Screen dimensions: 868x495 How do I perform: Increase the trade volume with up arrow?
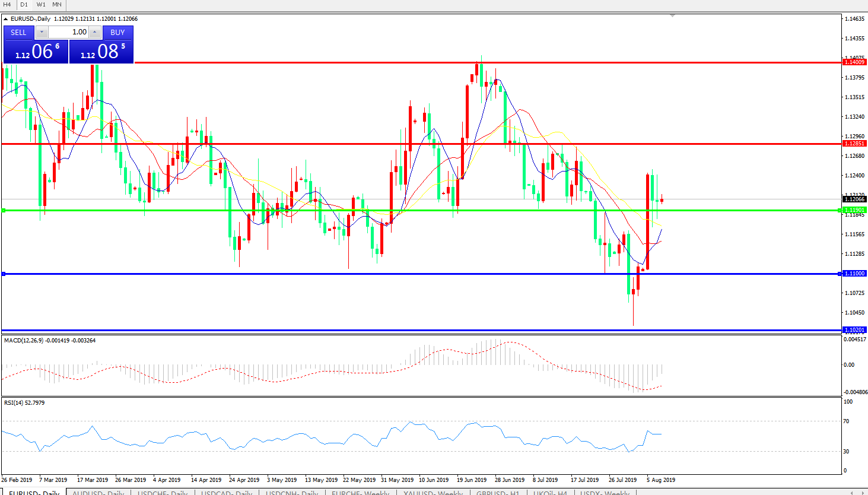point(95,33)
